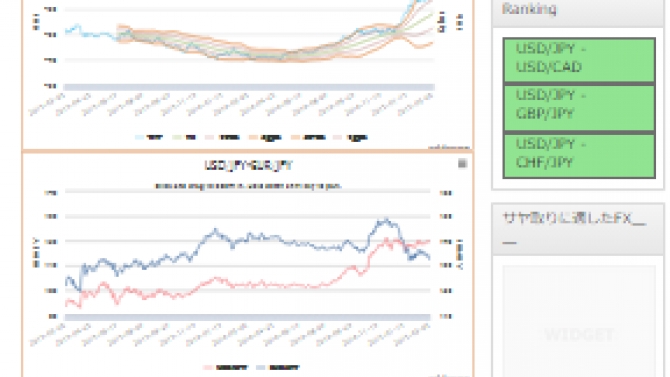
Task: Click the Ranking panel header
Action: click(x=578, y=12)
